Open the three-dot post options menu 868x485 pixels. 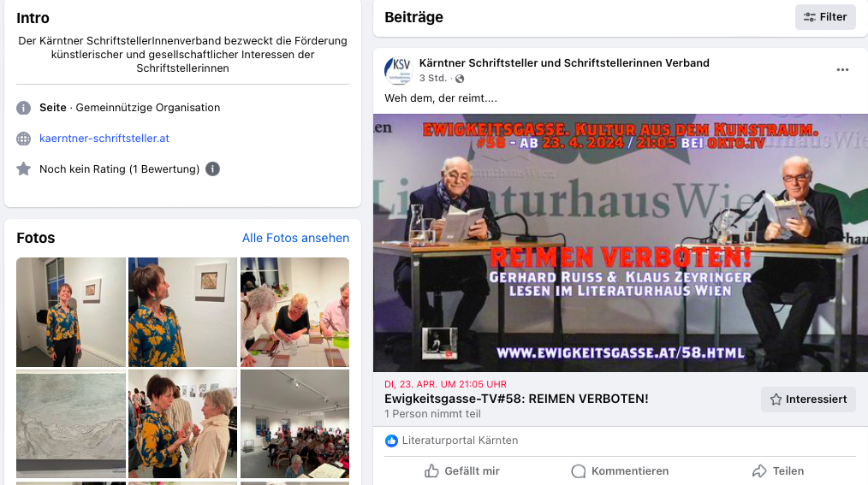(842, 69)
